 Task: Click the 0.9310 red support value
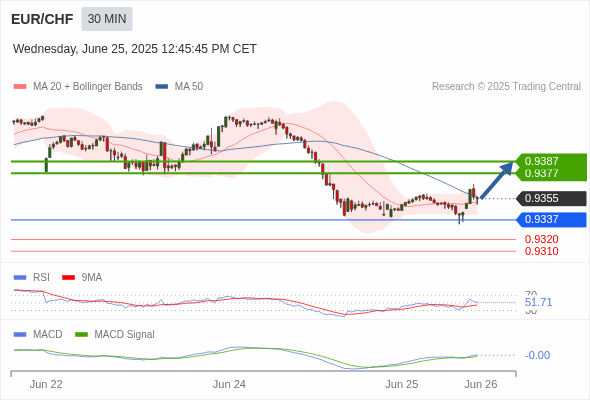click(x=541, y=251)
